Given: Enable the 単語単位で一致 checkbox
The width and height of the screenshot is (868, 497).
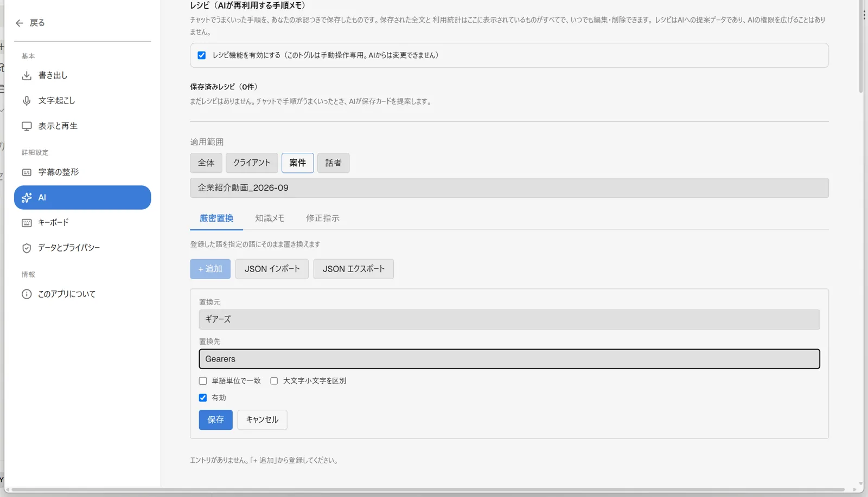Looking at the screenshot, I should (x=203, y=381).
